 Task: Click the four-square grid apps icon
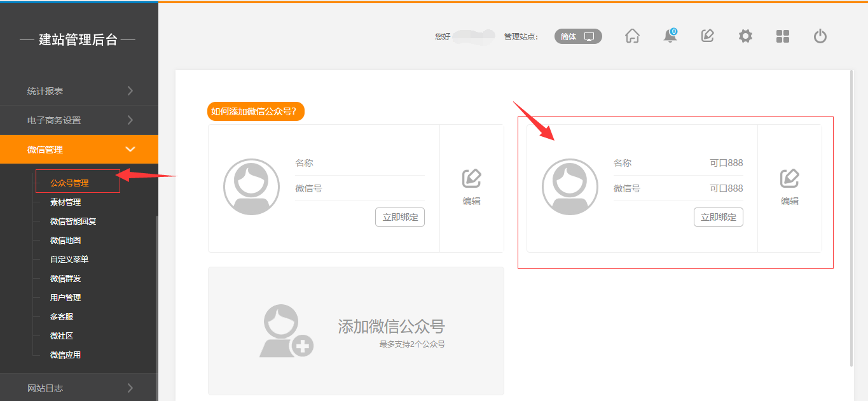783,36
